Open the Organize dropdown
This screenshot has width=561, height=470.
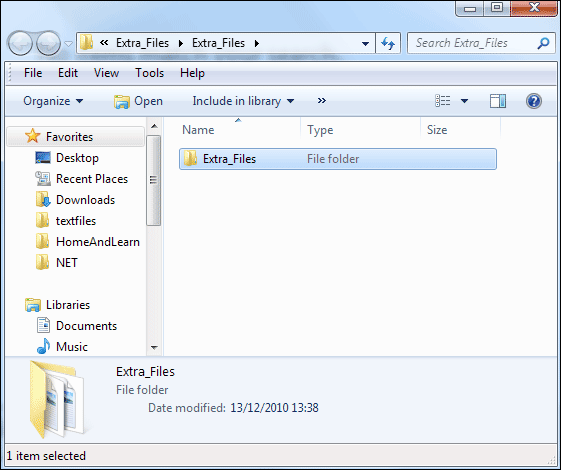pos(53,101)
